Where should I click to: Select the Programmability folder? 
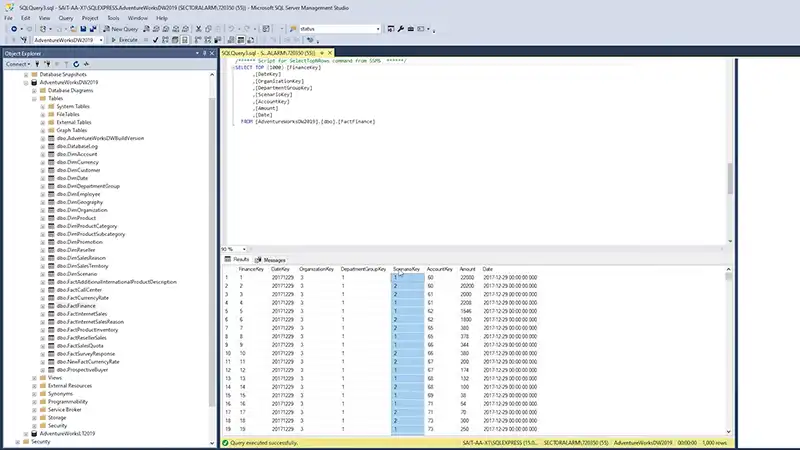tap(68, 402)
